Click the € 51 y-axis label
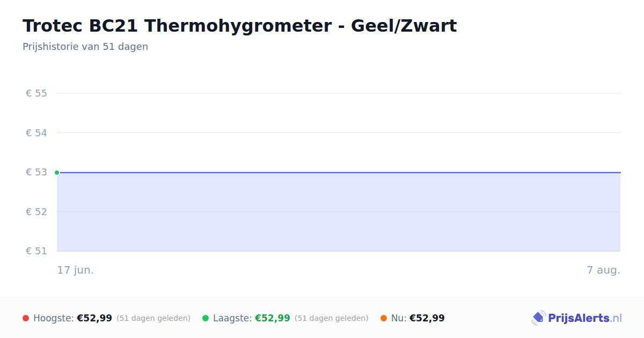Viewport: 644px width, 338px height. point(36,251)
